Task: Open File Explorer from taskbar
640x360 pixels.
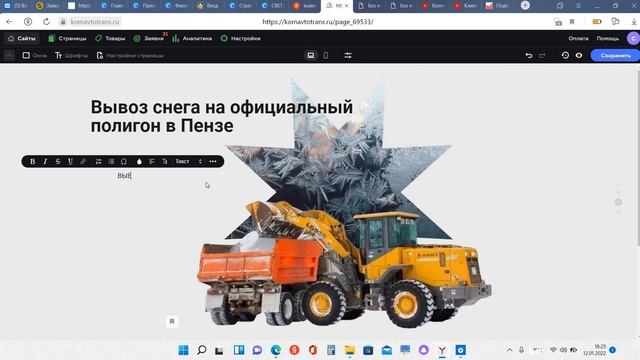Action: [x=350, y=350]
